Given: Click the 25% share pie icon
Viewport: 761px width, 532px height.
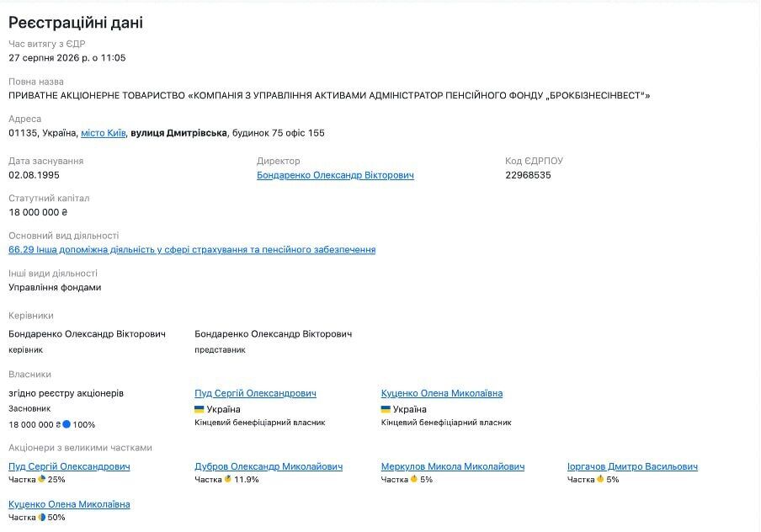Looking at the screenshot, I should click(x=42, y=479).
